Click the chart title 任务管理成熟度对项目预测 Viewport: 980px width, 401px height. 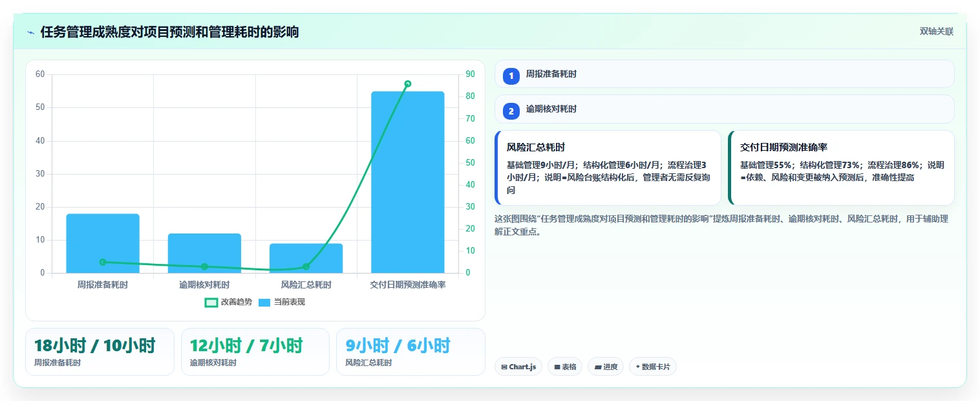tap(169, 32)
